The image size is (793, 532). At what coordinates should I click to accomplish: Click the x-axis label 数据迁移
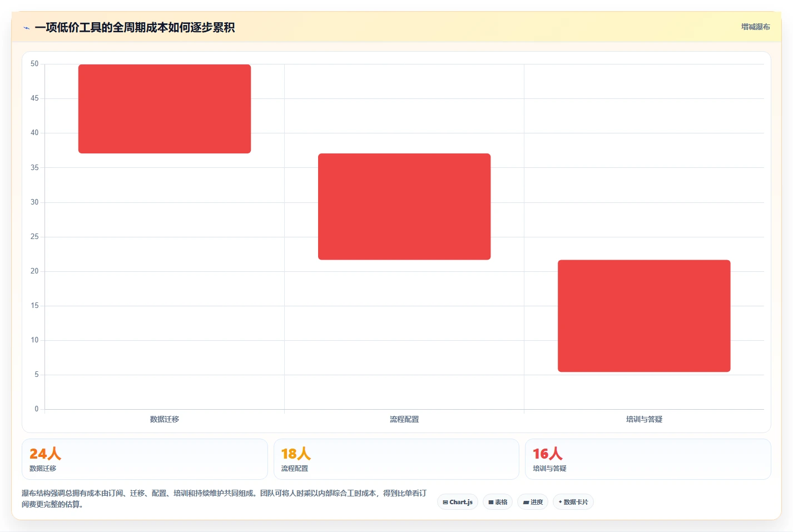tap(165, 419)
